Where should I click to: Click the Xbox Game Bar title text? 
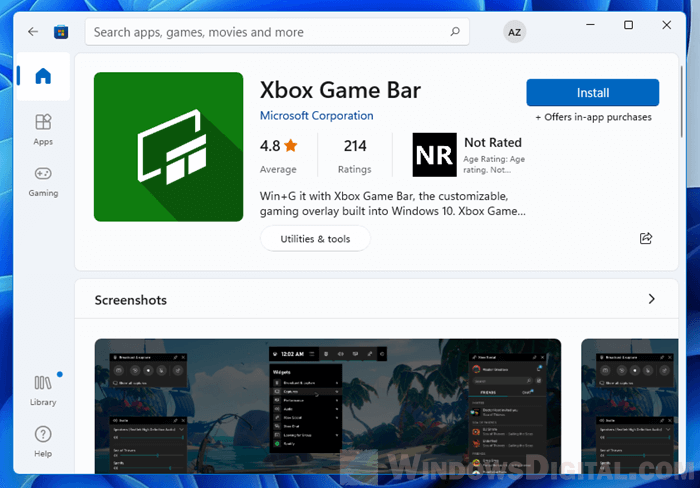tap(340, 90)
